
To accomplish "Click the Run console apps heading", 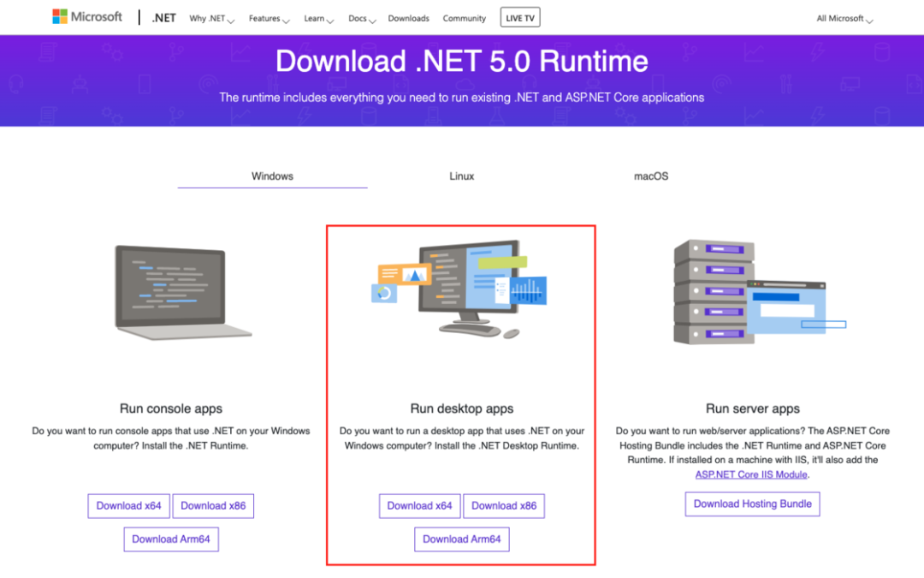I will pyautogui.click(x=171, y=408).
